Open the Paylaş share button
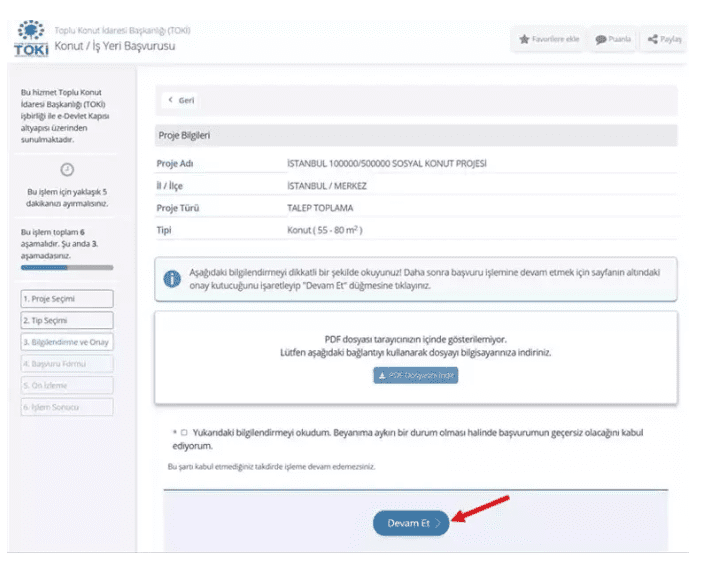The width and height of the screenshot is (710, 579). (x=664, y=39)
